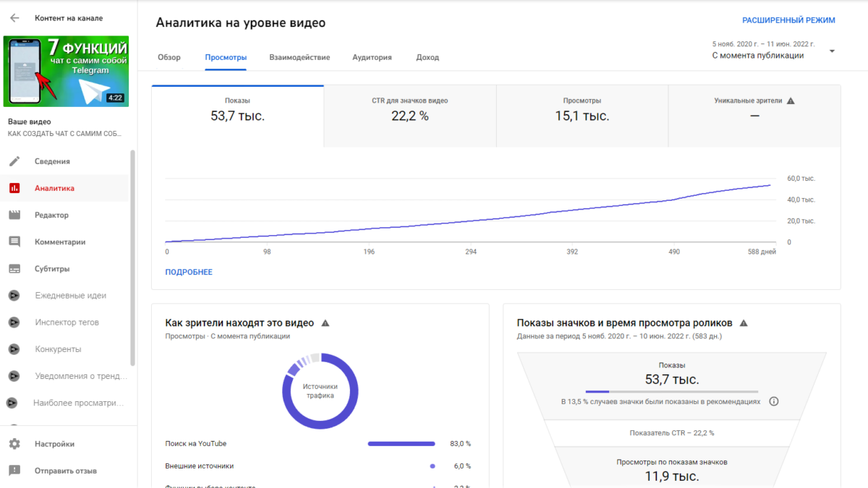Open the Редактор clapperboard icon
Screen dimensions: 868x488
(x=14, y=215)
